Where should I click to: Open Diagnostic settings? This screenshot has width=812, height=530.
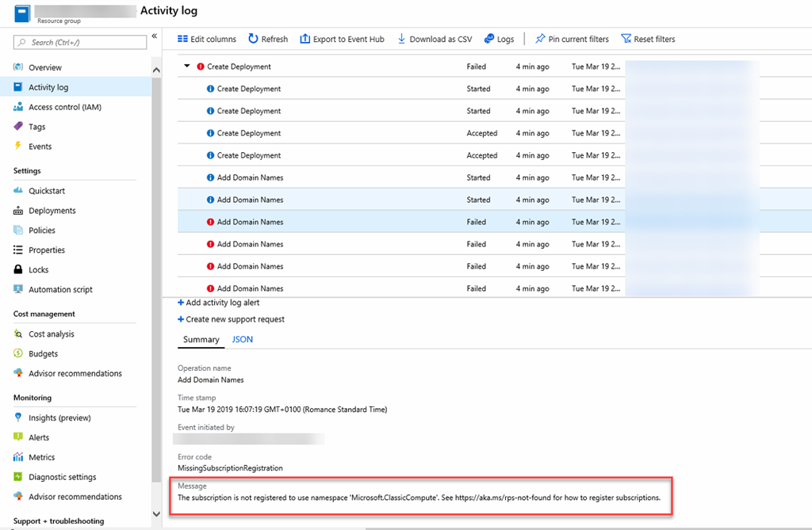(62, 477)
